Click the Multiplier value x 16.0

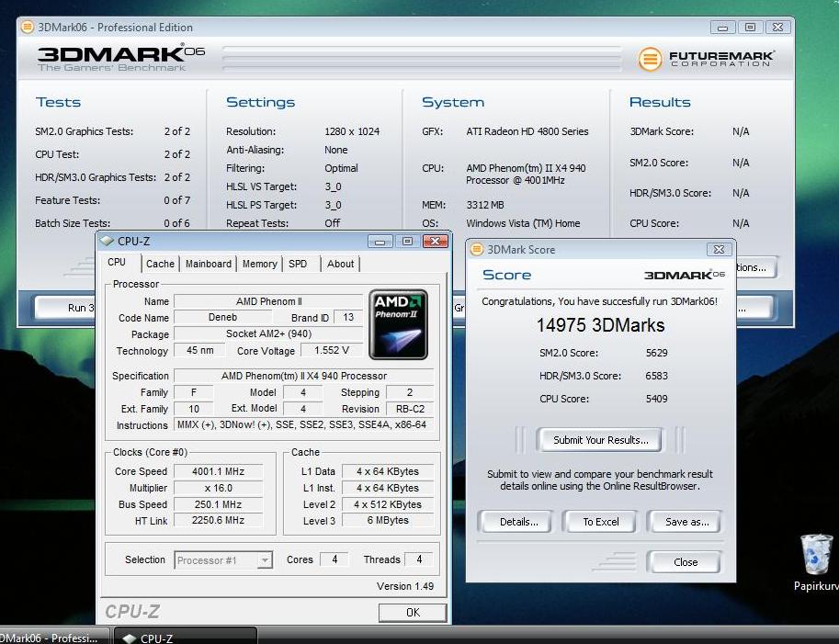point(219,488)
